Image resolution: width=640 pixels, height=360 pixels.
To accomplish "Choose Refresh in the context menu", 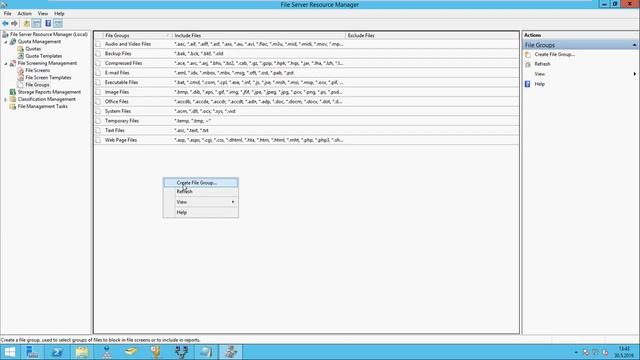I will 201,191.
